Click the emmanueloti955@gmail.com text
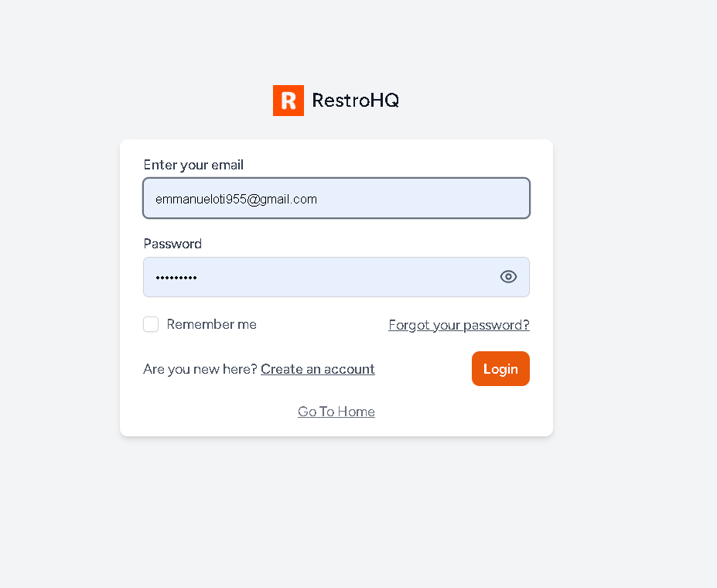Screen dimensions: 717x588 point(236,199)
